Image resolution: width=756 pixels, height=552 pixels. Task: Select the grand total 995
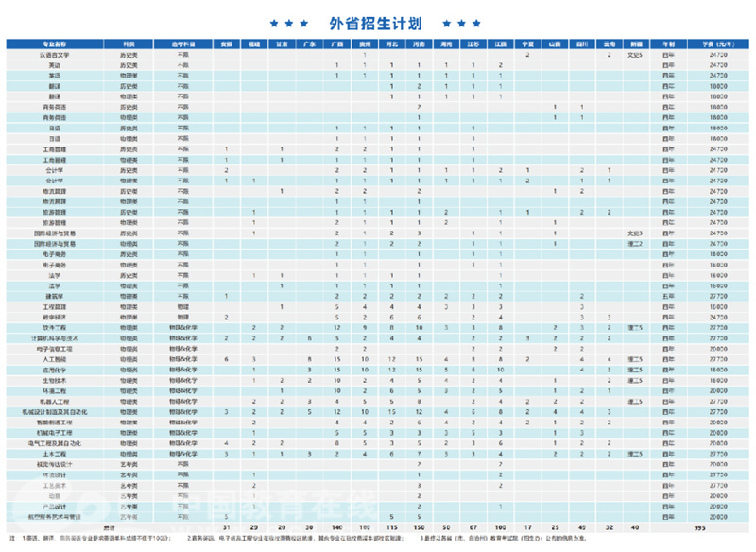tap(700, 528)
